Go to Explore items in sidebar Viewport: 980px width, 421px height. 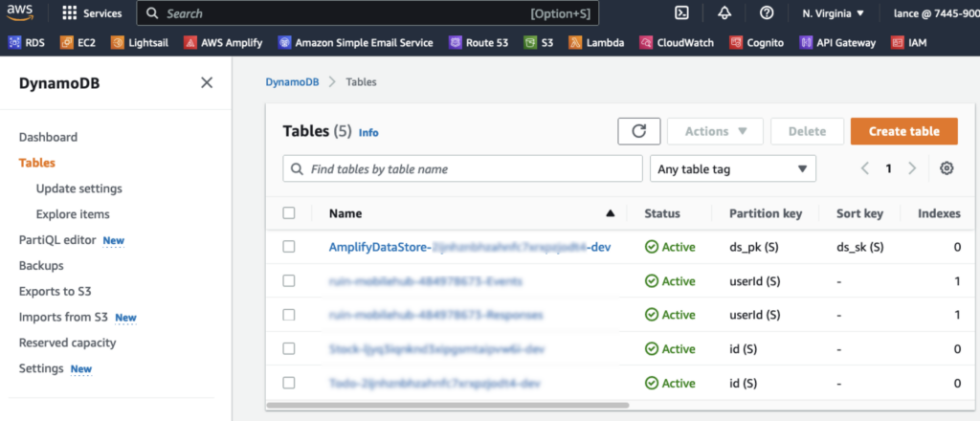[73, 214]
